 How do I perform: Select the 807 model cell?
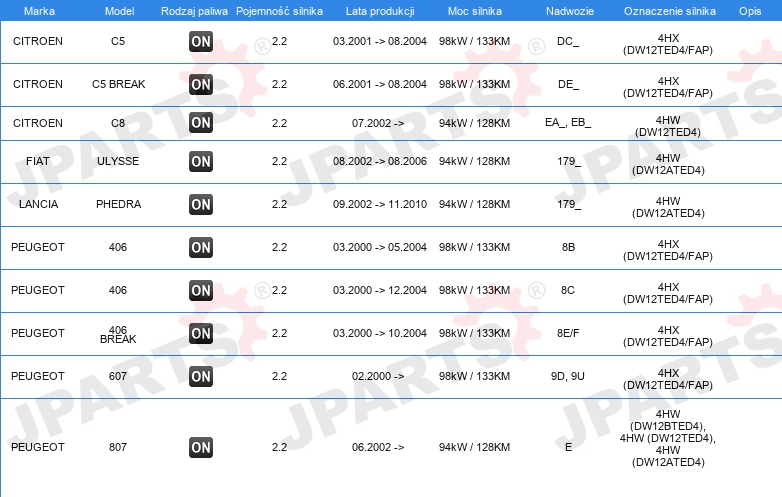(118, 447)
